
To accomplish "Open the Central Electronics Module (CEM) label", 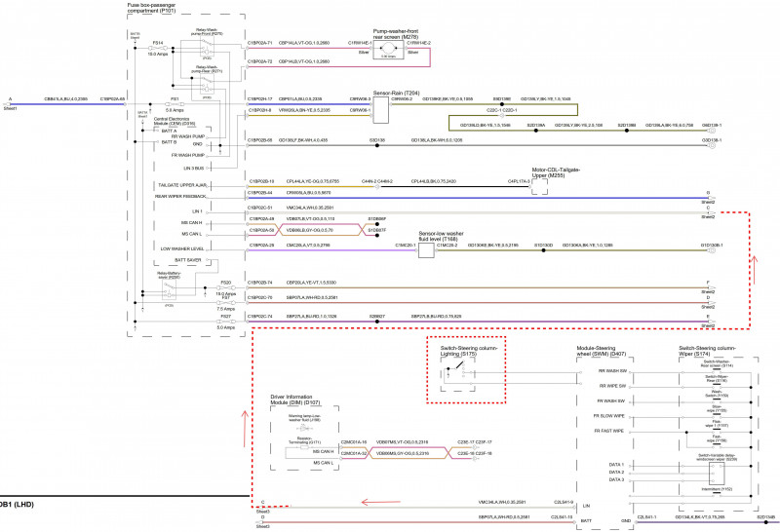I will pos(175,122).
